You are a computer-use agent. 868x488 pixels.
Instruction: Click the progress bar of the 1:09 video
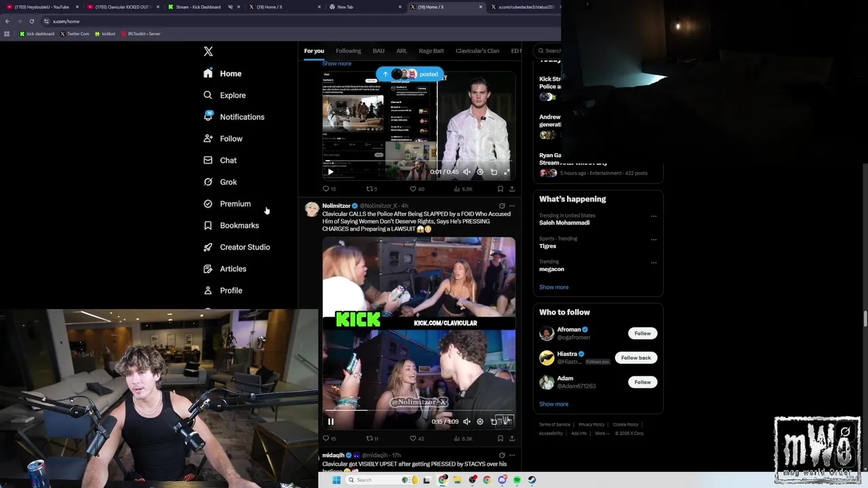(x=418, y=410)
